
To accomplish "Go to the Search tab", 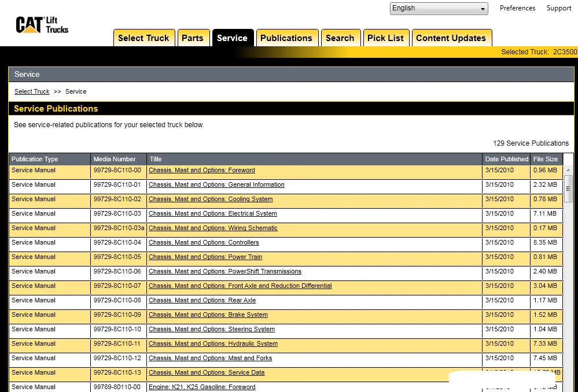I will pos(340,38).
